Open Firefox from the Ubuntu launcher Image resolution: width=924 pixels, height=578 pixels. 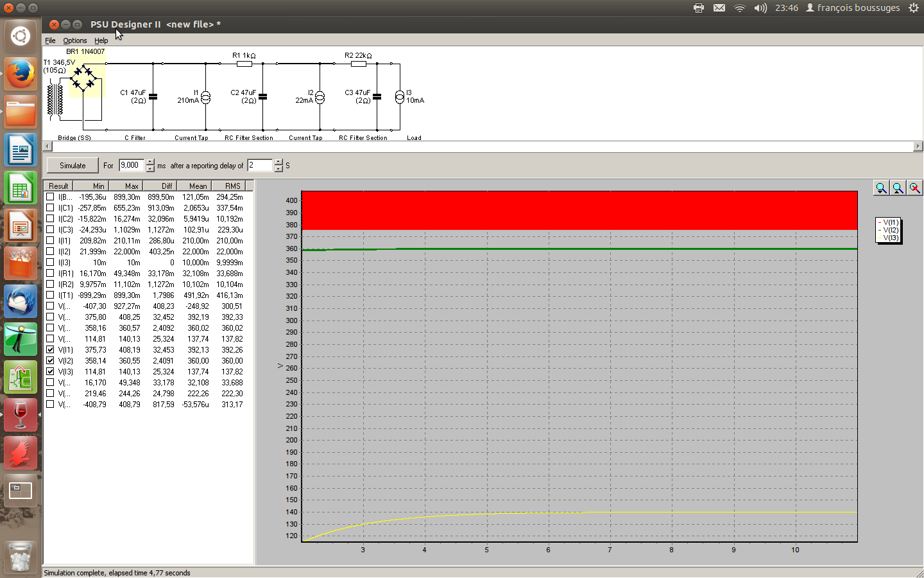[21, 74]
